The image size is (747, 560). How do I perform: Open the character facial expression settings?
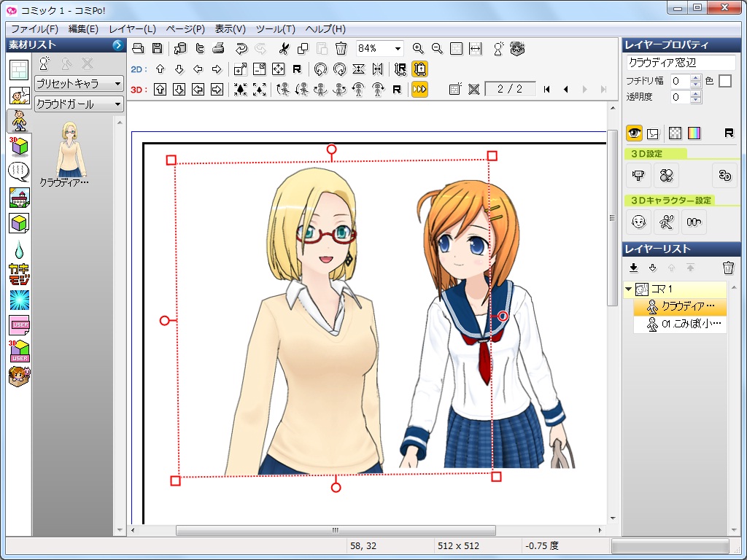(638, 222)
